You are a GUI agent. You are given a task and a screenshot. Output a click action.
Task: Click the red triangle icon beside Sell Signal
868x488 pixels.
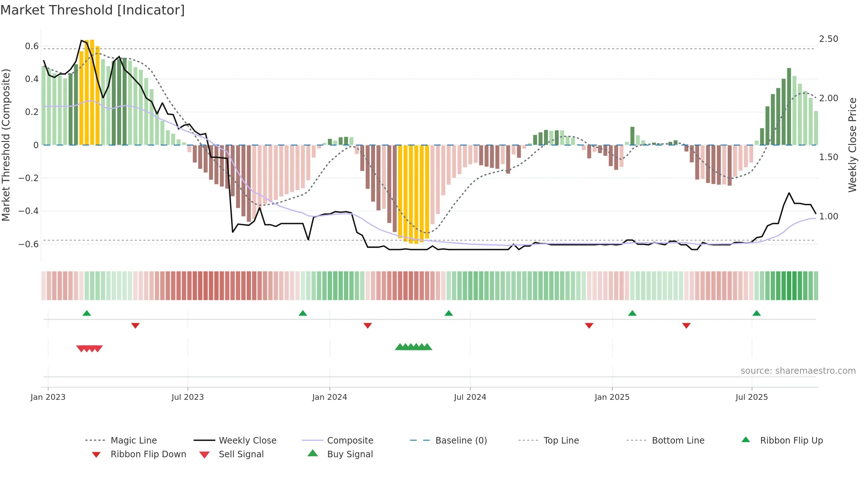(204, 455)
